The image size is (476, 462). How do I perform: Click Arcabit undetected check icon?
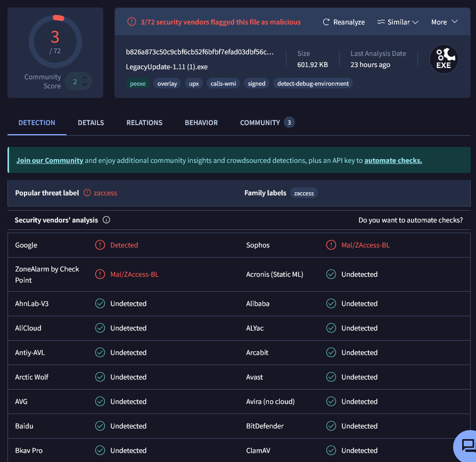pos(331,352)
